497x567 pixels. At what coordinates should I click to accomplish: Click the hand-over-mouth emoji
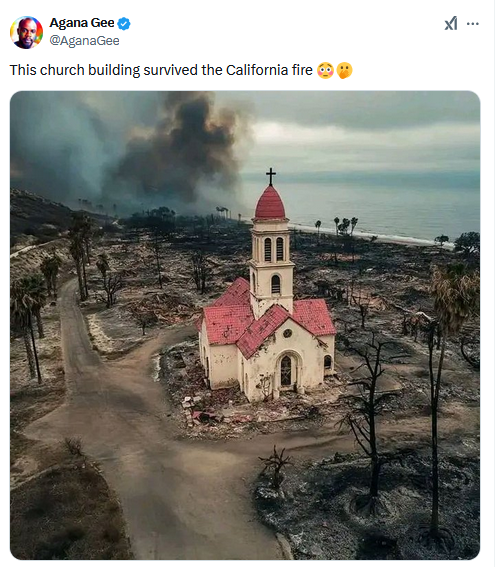344,70
